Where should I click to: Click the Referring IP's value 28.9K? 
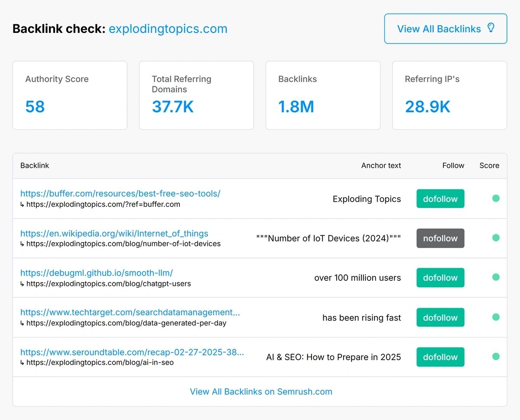point(428,107)
